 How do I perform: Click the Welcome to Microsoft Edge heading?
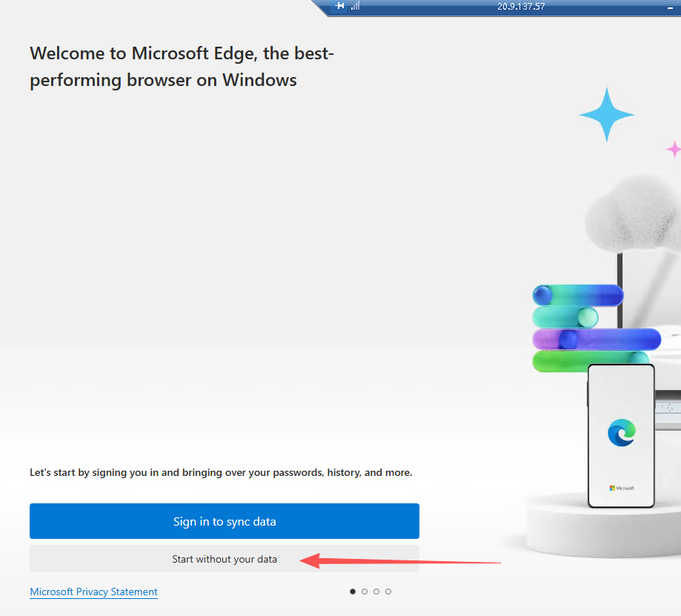point(182,67)
